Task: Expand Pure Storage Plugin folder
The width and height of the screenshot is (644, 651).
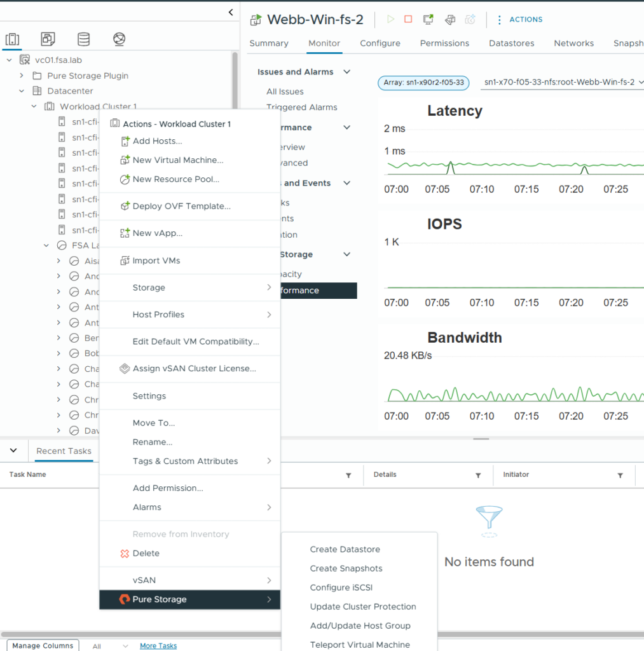Action: tap(22, 76)
